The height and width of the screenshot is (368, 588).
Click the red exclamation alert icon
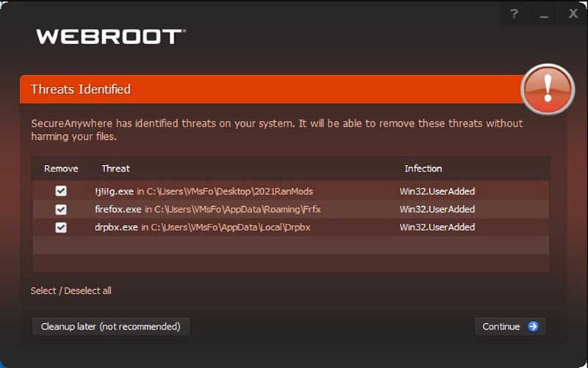pyautogui.click(x=547, y=90)
